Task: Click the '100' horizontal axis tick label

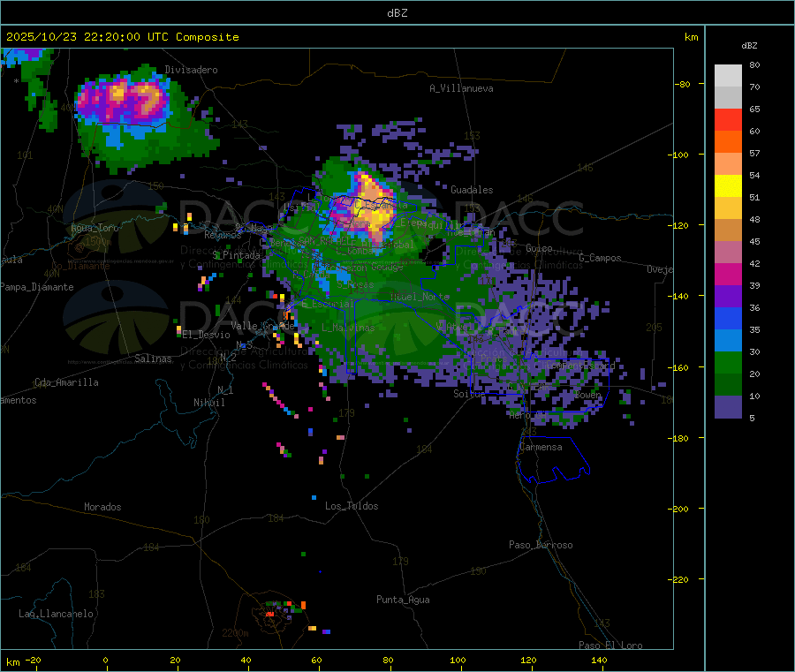Action: pyautogui.click(x=458, y=660)
